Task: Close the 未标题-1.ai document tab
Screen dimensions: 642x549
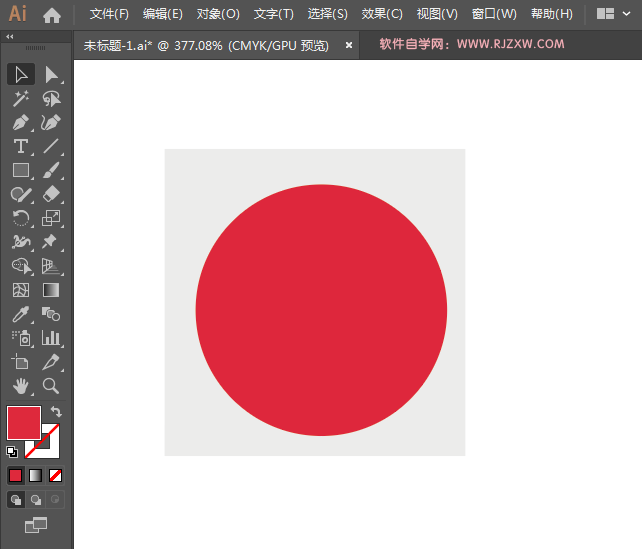Action: point(348,45)
